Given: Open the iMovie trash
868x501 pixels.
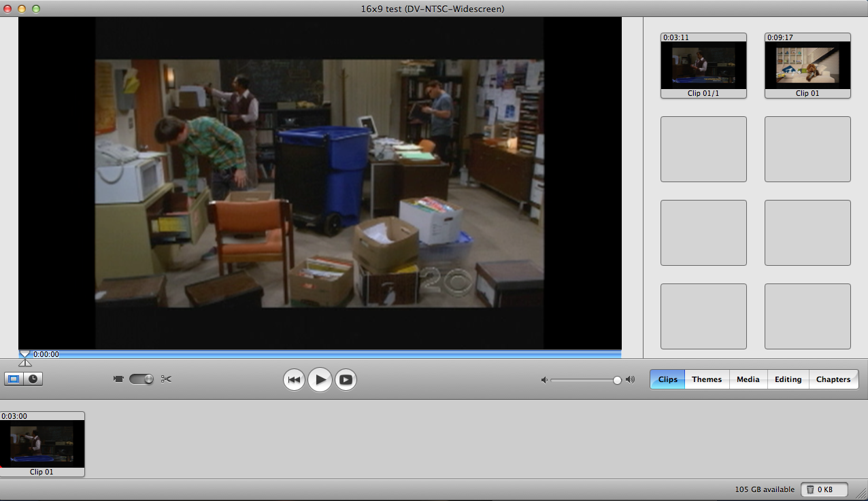Looking at the screenshot, I should coord(824,489).
